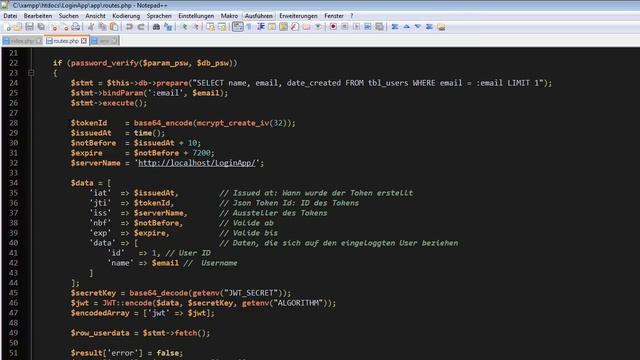Screen dimensions: 640x360
Task: Click the password_verify function call
Action: [x=104, y=63]
